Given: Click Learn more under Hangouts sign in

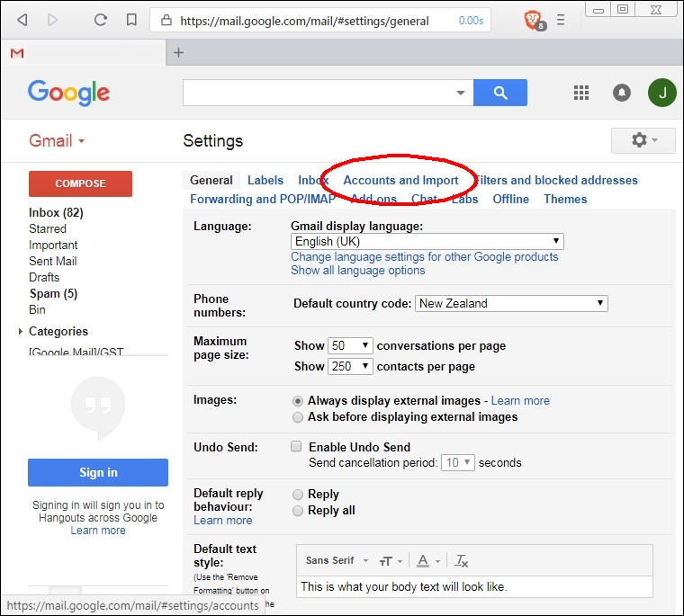Looking at the screenshot, I should pyautogui.click(x=98, y=530).
